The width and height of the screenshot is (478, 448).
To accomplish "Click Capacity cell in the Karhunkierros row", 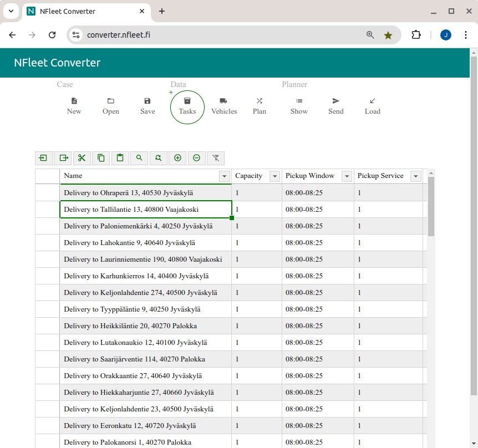I will pos(257,276).
